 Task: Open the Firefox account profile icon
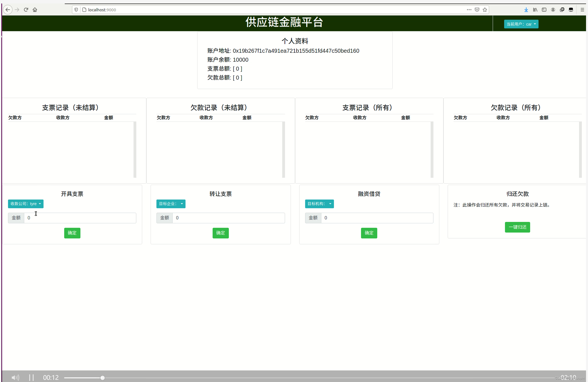pos(553,10)
